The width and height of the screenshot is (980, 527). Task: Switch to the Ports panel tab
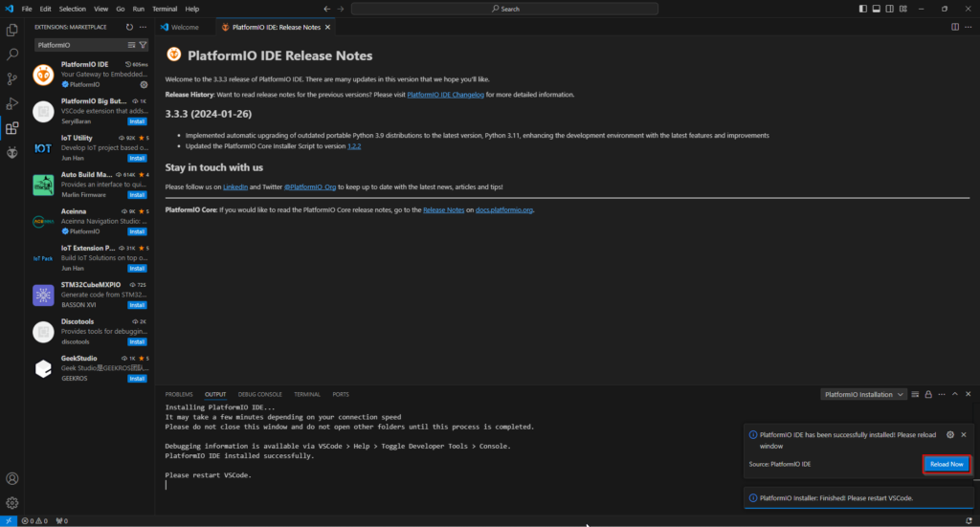click(341, 395)
